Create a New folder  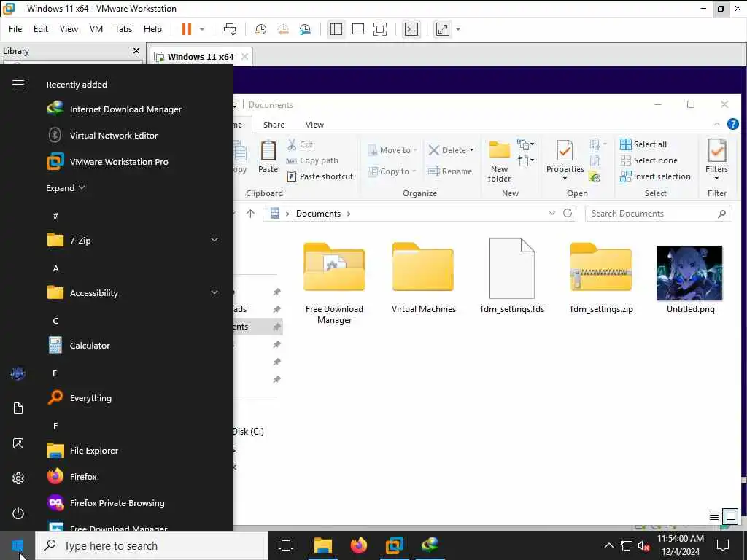[x=499, y=162]
